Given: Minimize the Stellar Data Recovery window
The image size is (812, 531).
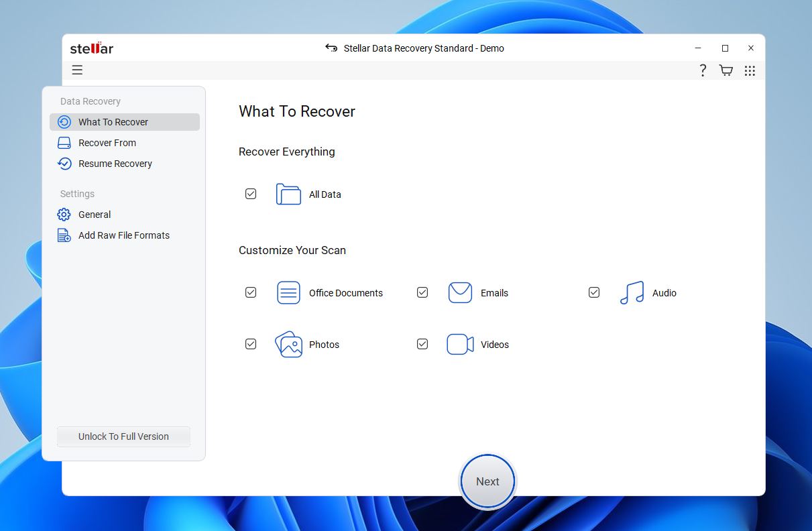Looking at the screenshot, I should pos(698,48).
